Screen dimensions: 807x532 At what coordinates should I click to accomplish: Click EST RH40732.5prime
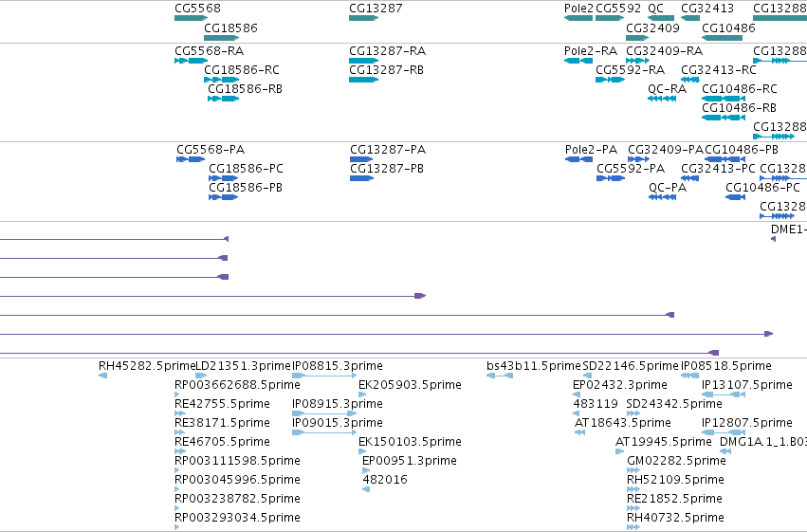[x=633, y=528]
